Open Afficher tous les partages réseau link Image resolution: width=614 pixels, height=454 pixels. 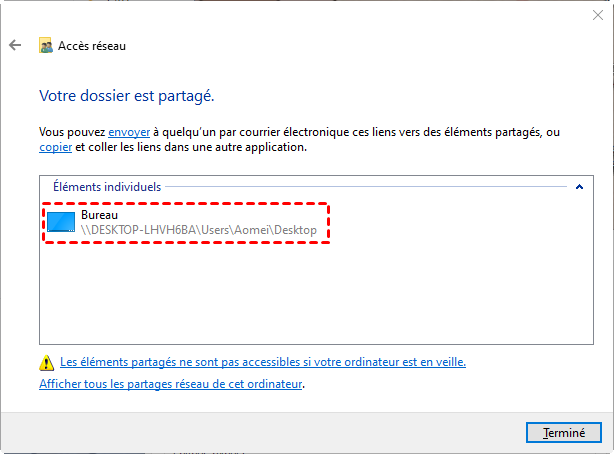pos(170,383)
